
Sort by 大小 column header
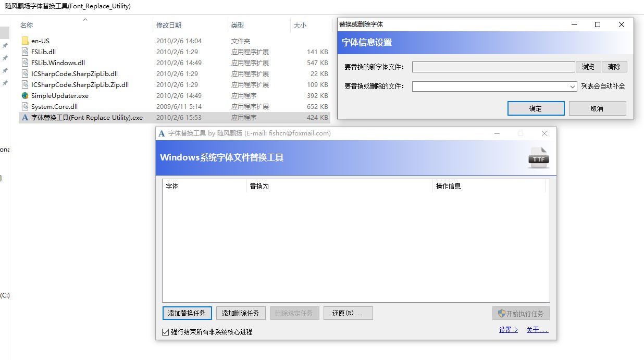[300, 25]
